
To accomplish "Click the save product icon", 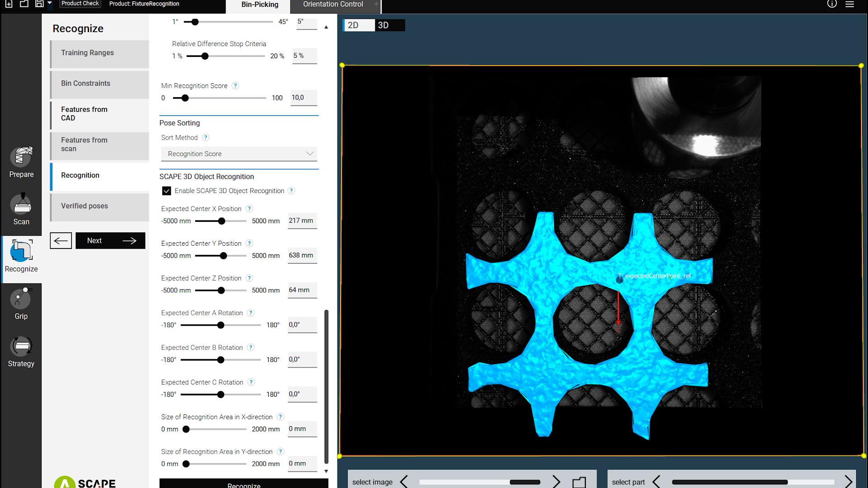I will click(x=39, y=4).
